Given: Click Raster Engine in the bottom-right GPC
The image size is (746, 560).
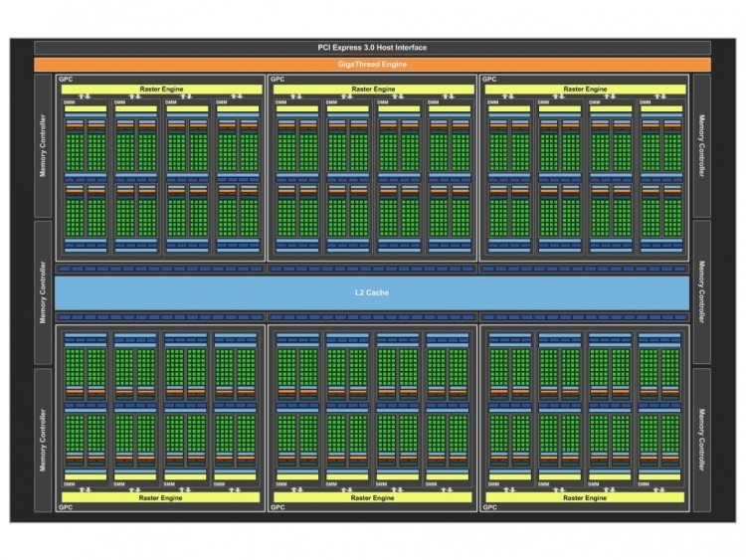Looking at the screenshot, I should [x=585, y=497].
